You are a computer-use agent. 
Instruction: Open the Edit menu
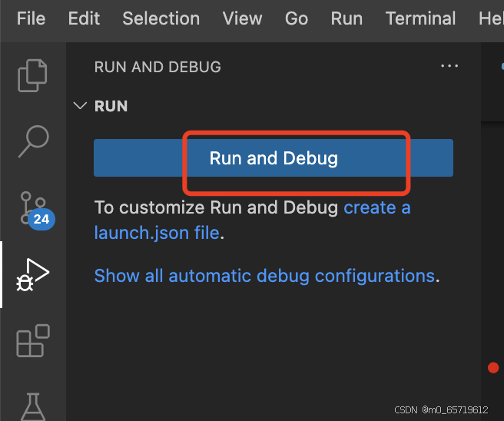pyautogui.click(x=84, y=18)
